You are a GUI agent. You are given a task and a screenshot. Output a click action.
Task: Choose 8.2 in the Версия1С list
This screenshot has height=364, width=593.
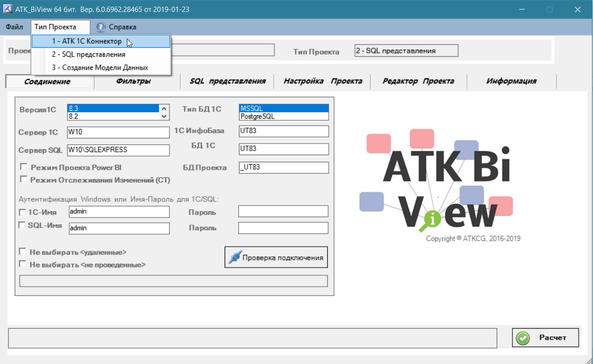[113, 116]
